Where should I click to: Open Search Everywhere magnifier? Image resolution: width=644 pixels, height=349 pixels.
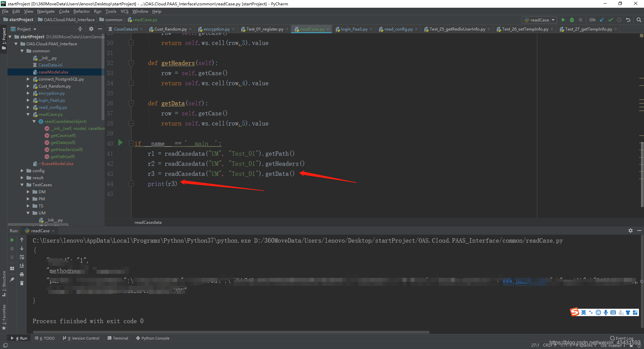click(x=639, y=20)
